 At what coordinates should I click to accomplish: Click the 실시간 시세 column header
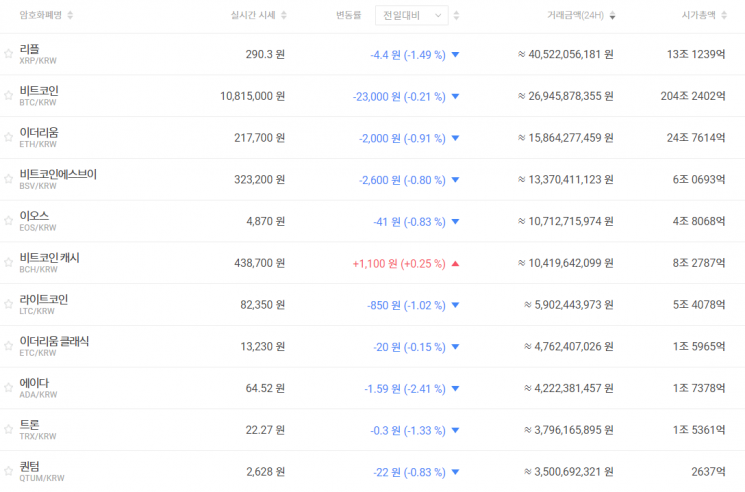pyautogui.click(x=253, y=15)
